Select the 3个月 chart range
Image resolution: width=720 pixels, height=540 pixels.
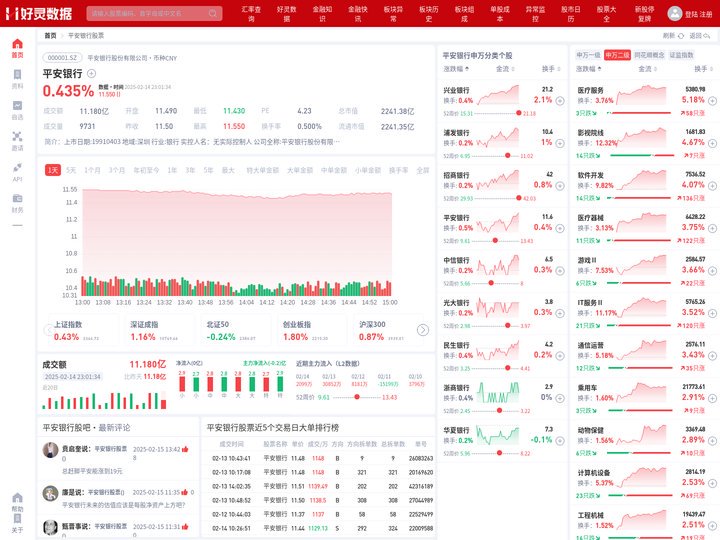(x=117, y=170)
